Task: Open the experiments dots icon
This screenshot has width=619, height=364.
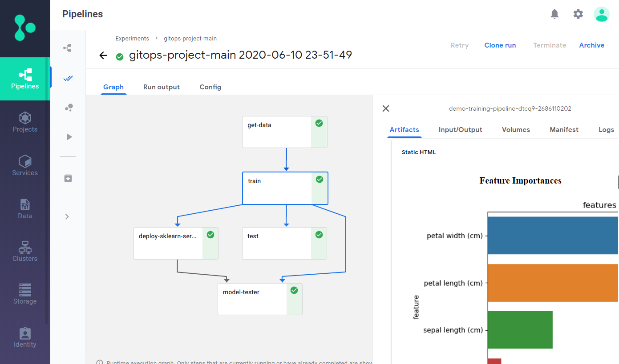Action: point(68,108)
